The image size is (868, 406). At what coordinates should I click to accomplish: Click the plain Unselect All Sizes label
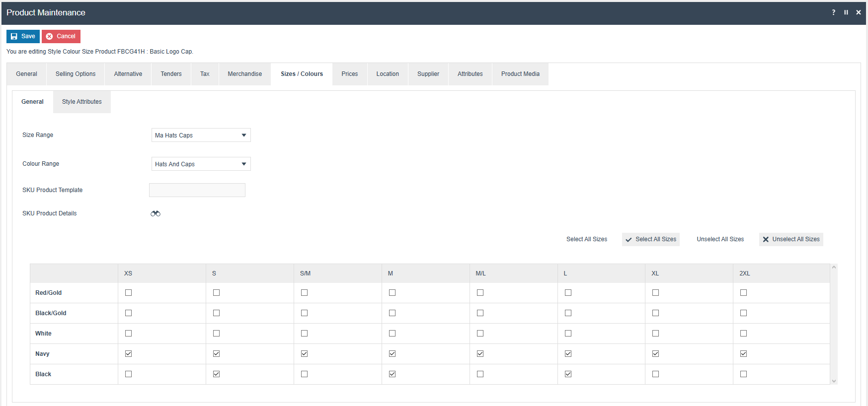[x=720, y=239]
